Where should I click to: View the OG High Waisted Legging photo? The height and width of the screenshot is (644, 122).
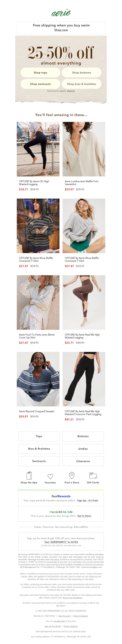[38, 149]
